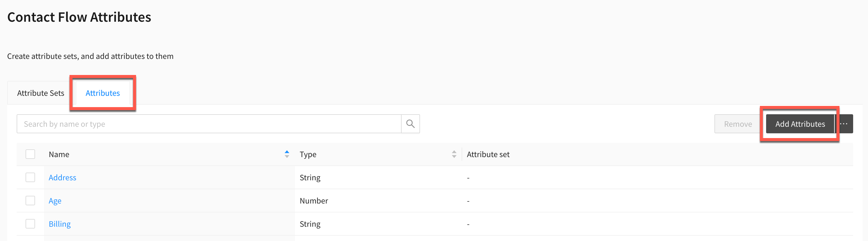Check the Age row checkbox

tap(30, 201)
